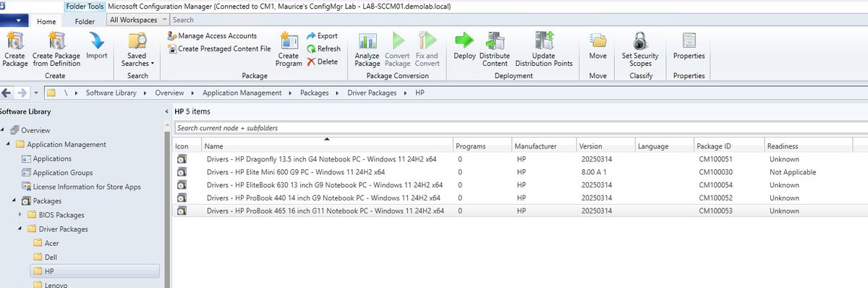The height and width of the screenshot is (288, 868).
Task: Click the Analyze Package icon
Action: 367,49
